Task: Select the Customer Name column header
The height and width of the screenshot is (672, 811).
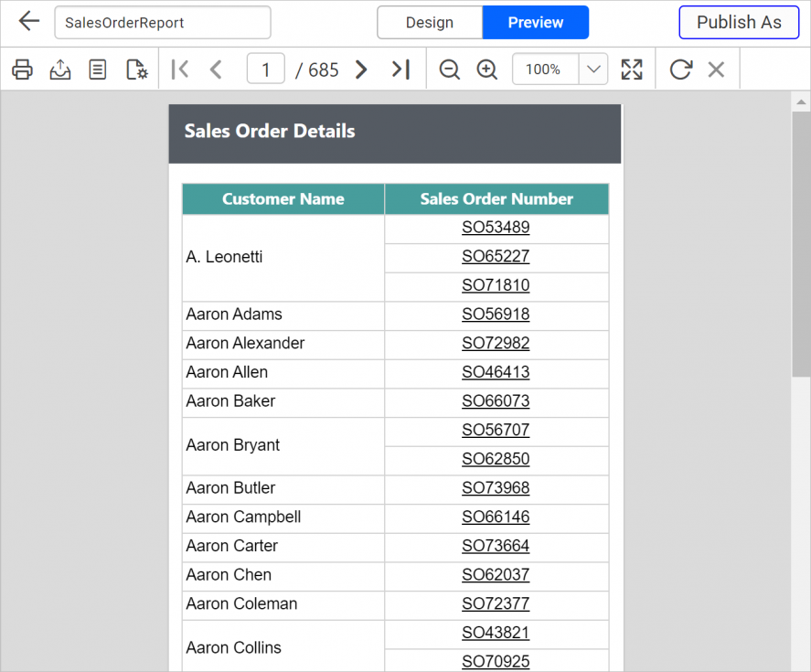Action: (283, 199)
